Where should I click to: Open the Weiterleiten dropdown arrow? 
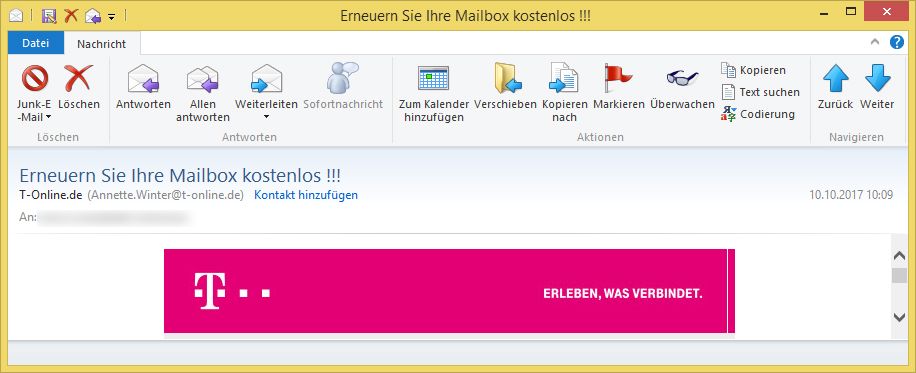click(x=266, y=117)
